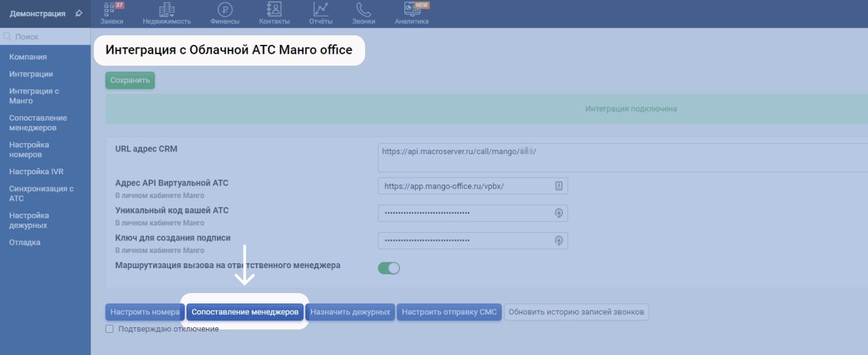This screenshot has height=355, width=868.
Task: Open the Аналитика icon marked NEW
Action: 412,10
